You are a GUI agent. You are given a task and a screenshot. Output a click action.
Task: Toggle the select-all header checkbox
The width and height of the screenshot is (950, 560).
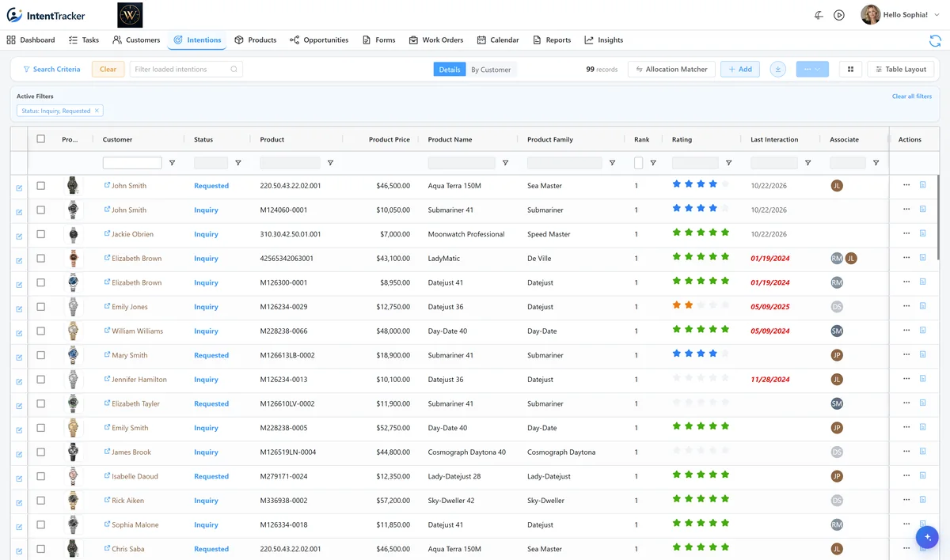41,139
